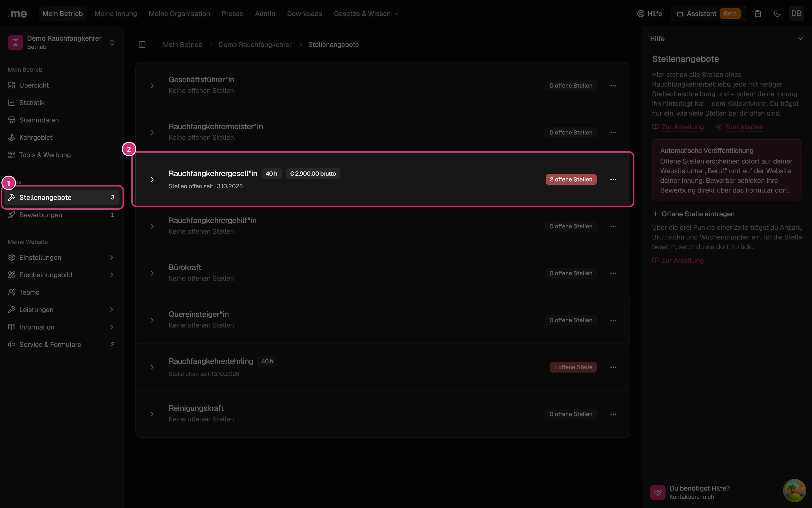Open the Assistent Beta button
Viewport: 812px width, 508px height.
708,14
